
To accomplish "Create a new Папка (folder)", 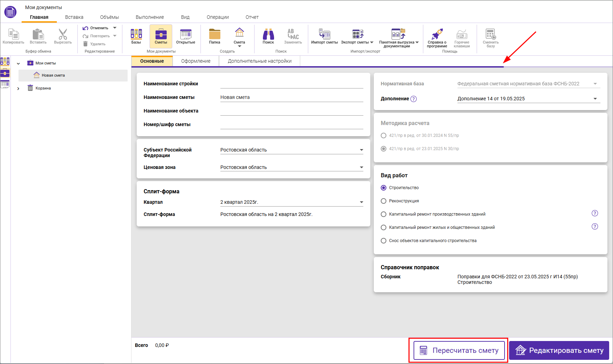I will coord(214,36).
